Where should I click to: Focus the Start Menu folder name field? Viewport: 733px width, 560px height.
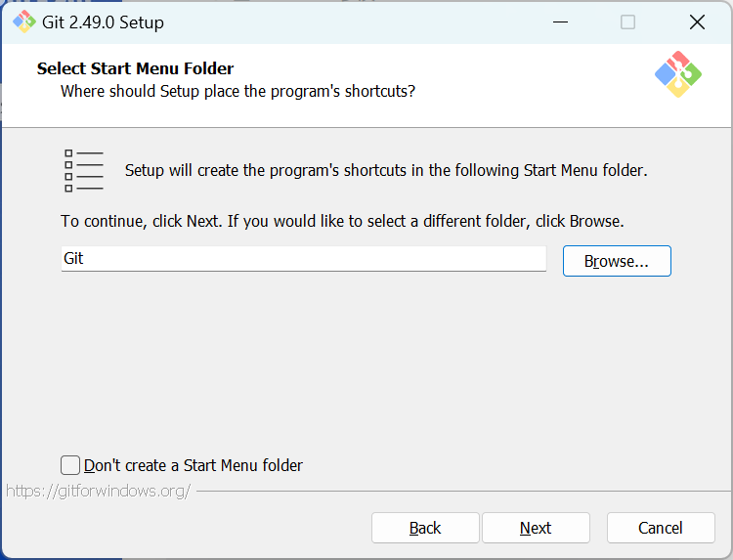303,259
